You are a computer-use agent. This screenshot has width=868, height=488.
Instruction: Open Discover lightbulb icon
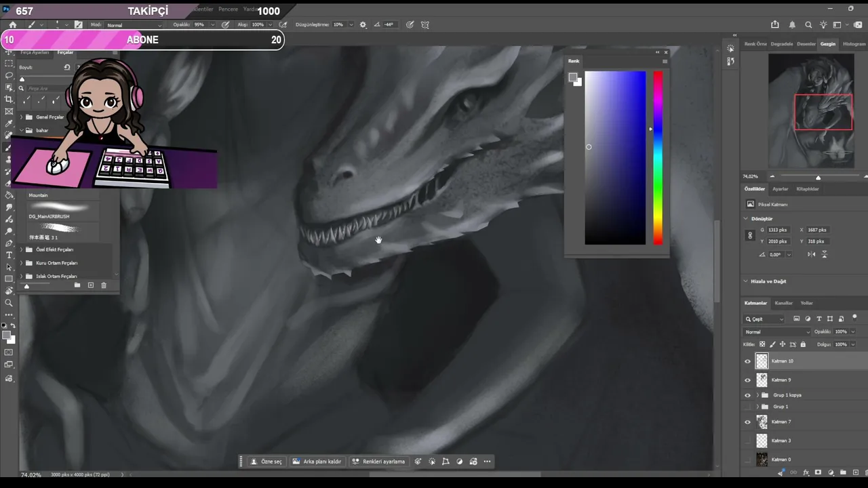[823, 24]
